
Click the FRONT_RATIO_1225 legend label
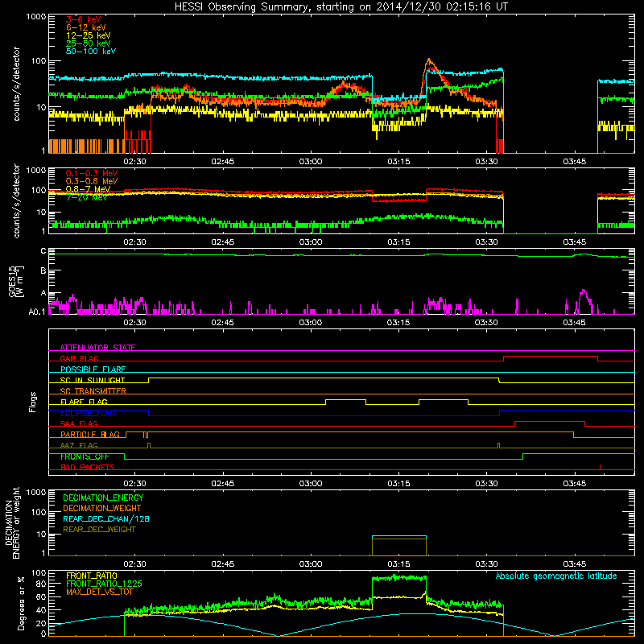pyautogui.click(x=105, y=584)
